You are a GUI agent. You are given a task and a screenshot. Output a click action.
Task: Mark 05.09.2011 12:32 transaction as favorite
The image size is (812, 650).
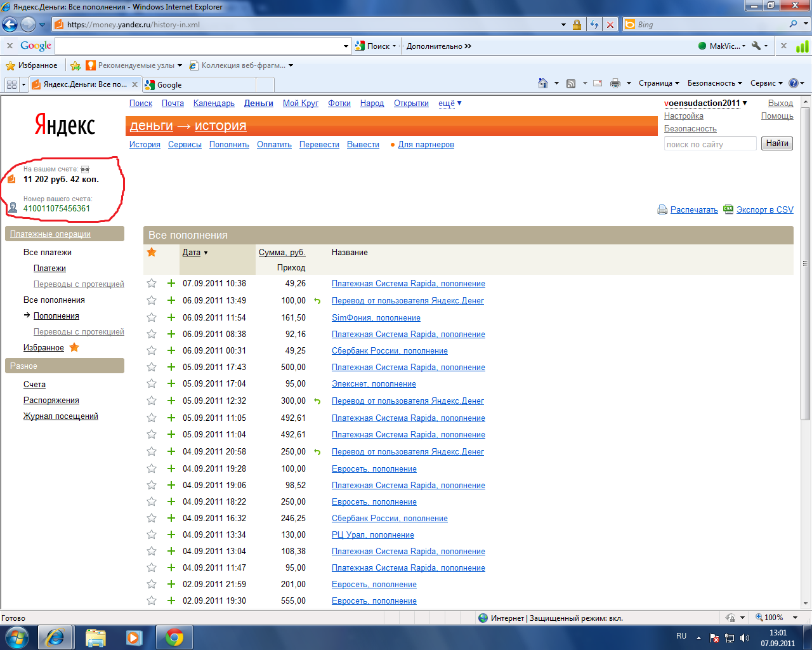coord(151,401)
